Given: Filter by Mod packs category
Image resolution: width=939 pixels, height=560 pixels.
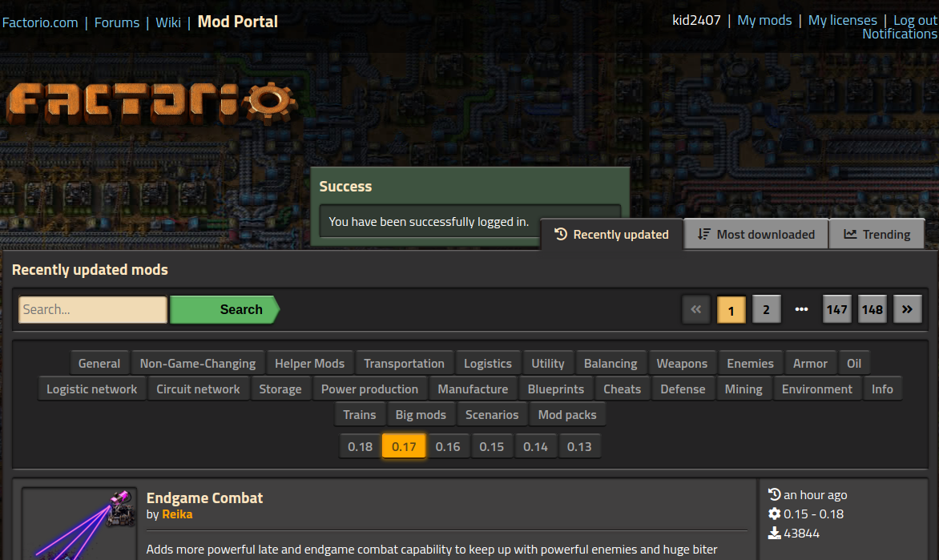Looking at the screenshot, I should [x=567, y=415].
